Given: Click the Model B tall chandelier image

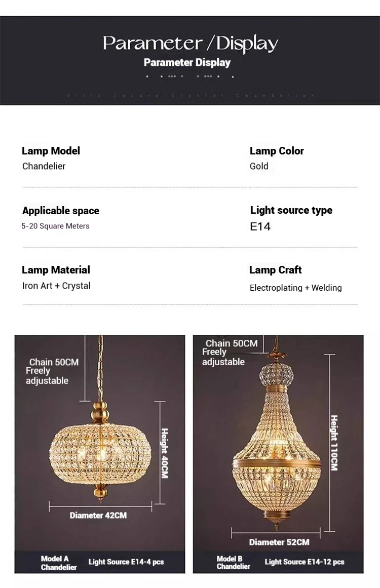Looking at the screenshot, I should [x=276, y=446].
